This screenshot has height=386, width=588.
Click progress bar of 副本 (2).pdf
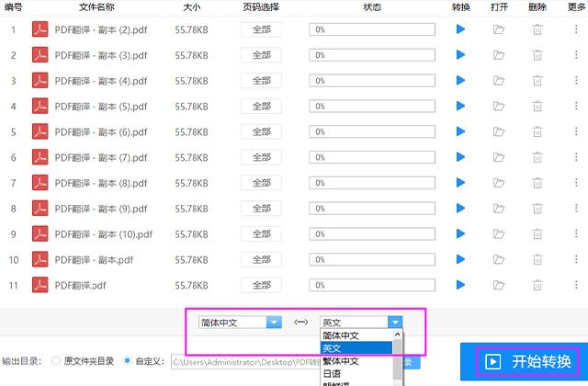click(x=372, y=29)
